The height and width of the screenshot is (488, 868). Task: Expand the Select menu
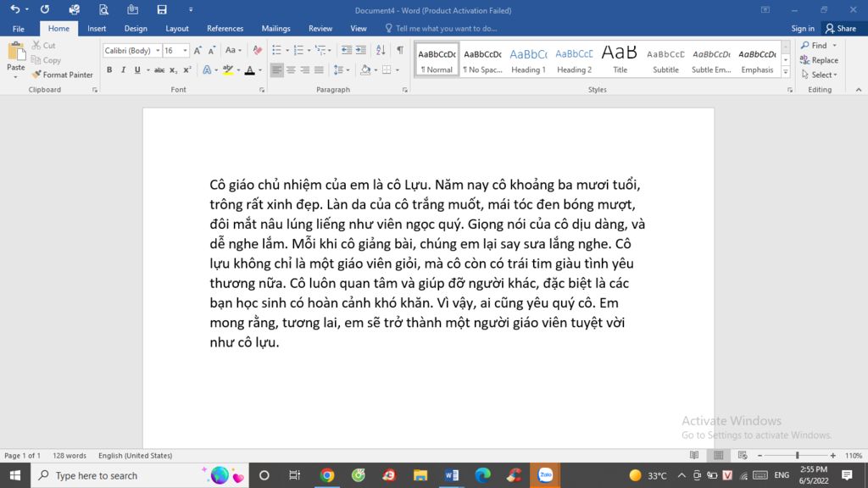[820, 75]
